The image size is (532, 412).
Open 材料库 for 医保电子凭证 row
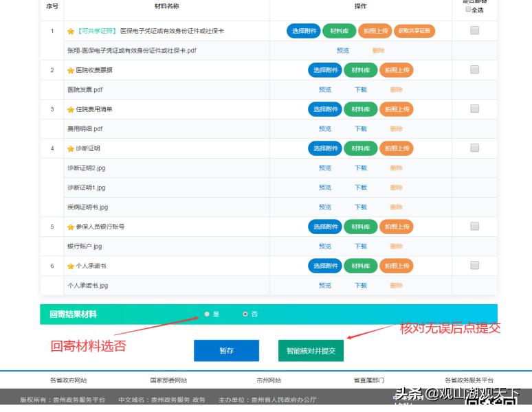(340, 31)
